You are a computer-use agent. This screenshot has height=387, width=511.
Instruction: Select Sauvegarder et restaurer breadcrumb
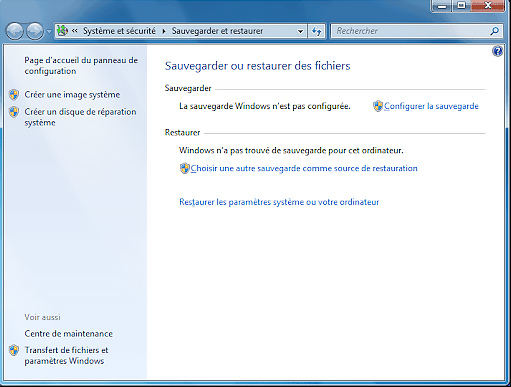click(217, 31)
